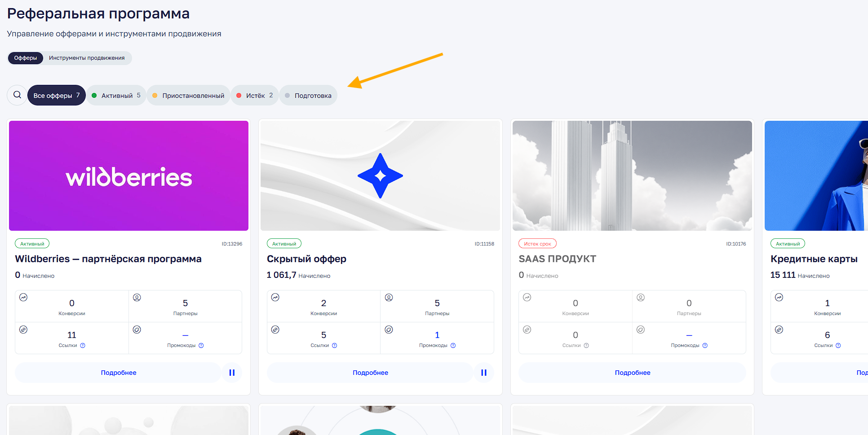
Task: Click help icon next to Wildberries Ссылки
Action: coord(83,346)
